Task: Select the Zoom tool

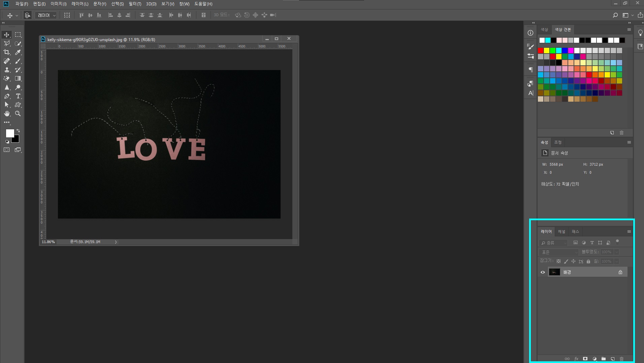Action: [18, 113]
